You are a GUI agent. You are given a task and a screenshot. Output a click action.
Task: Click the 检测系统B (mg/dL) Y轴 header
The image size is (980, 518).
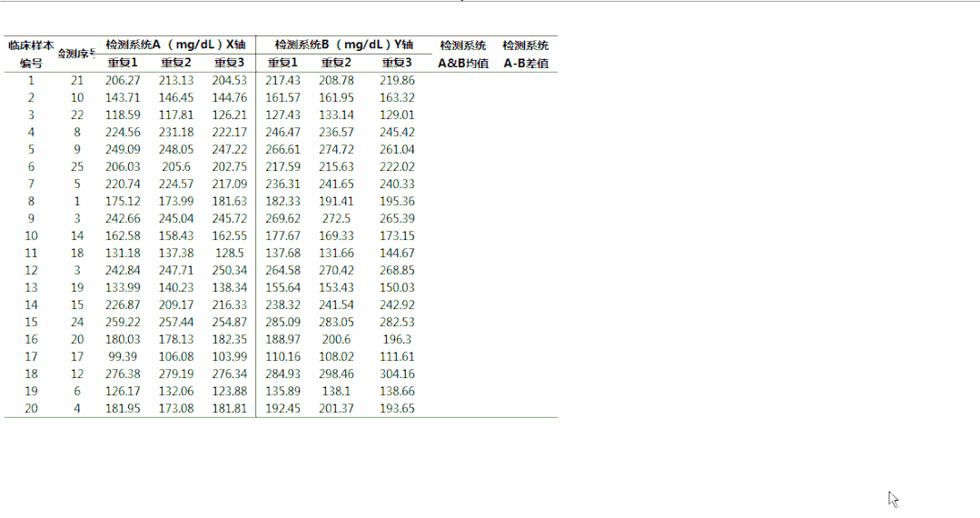tap(344, 45)
